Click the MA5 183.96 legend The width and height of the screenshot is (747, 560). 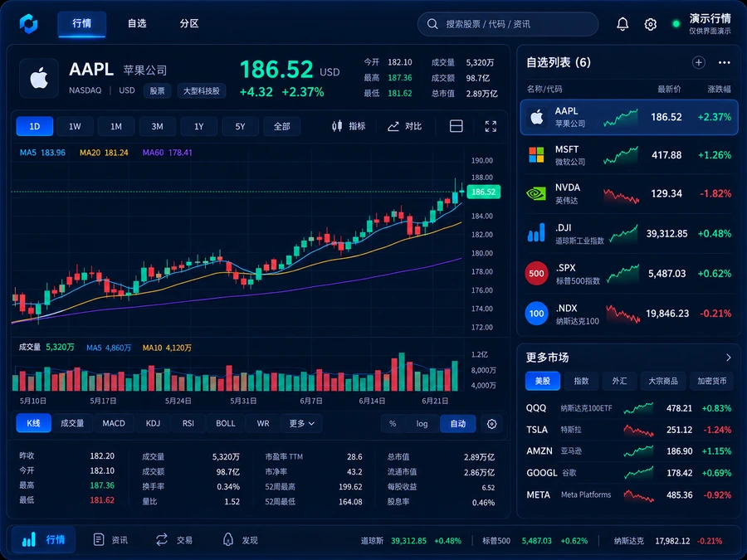(42, 153)
